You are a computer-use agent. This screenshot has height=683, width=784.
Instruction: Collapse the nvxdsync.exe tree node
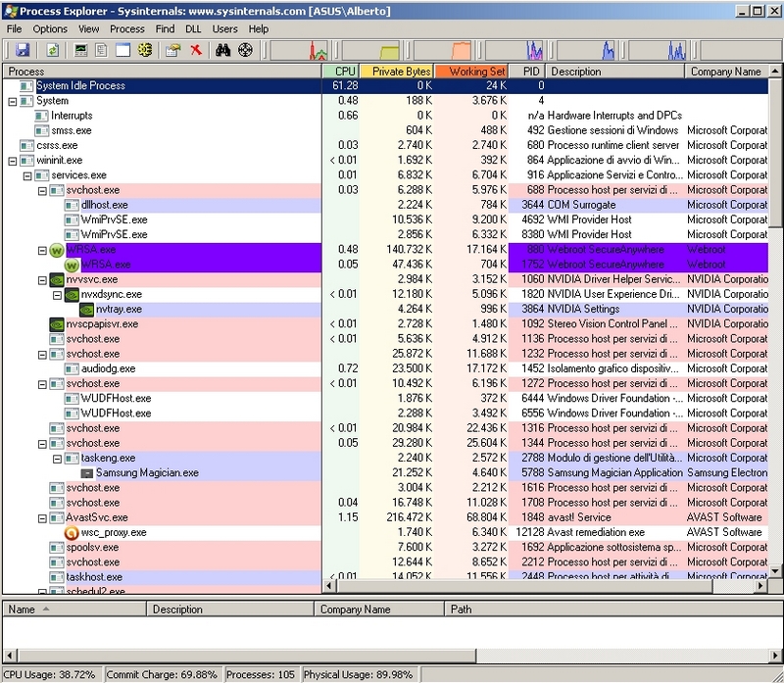point(58,296)
